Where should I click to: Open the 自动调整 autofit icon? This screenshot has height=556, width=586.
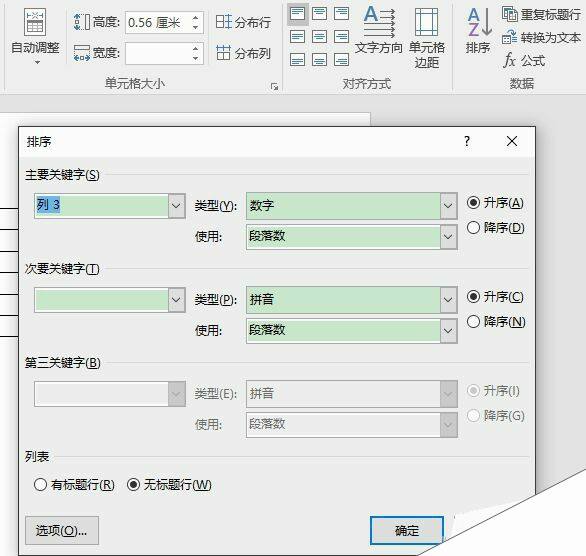35,35
